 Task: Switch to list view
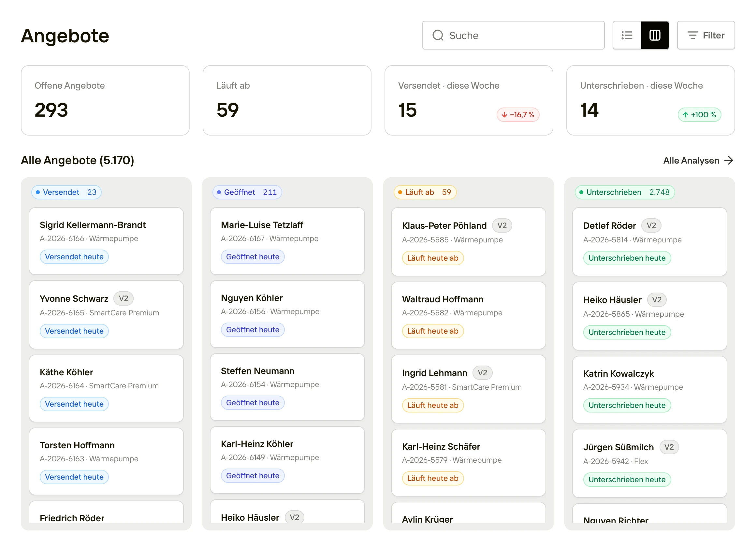[627, 35]
